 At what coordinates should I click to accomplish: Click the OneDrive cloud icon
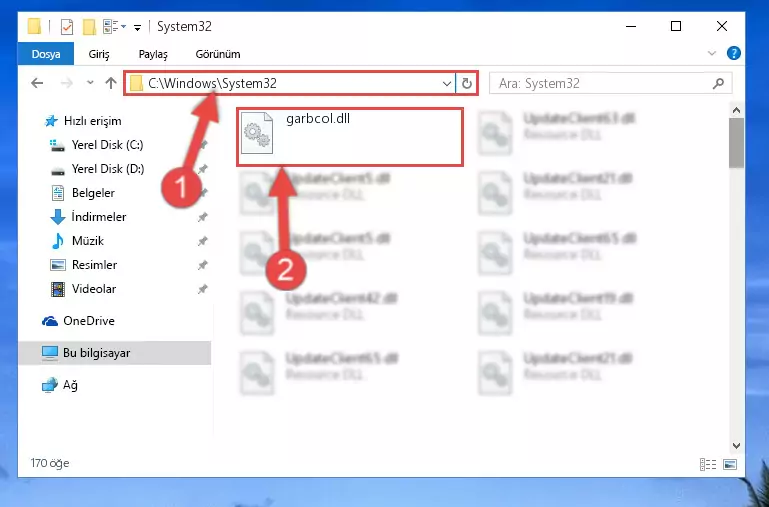point(50,321)
